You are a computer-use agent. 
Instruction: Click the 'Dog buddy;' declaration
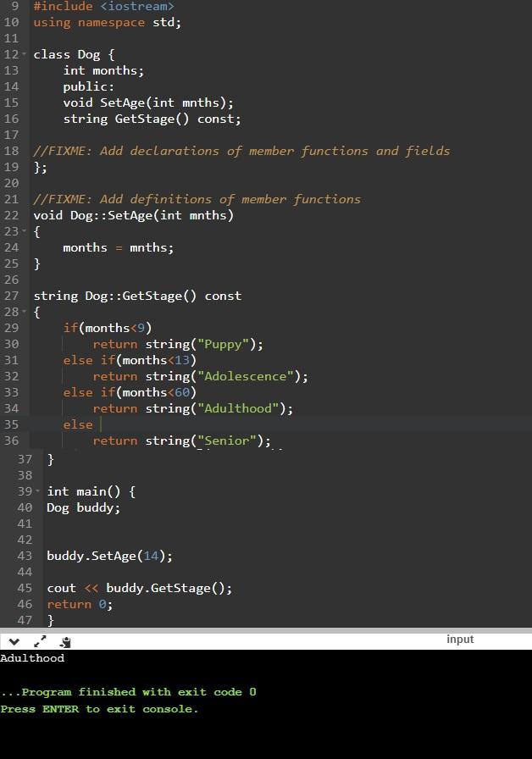(x=83, y=507)
